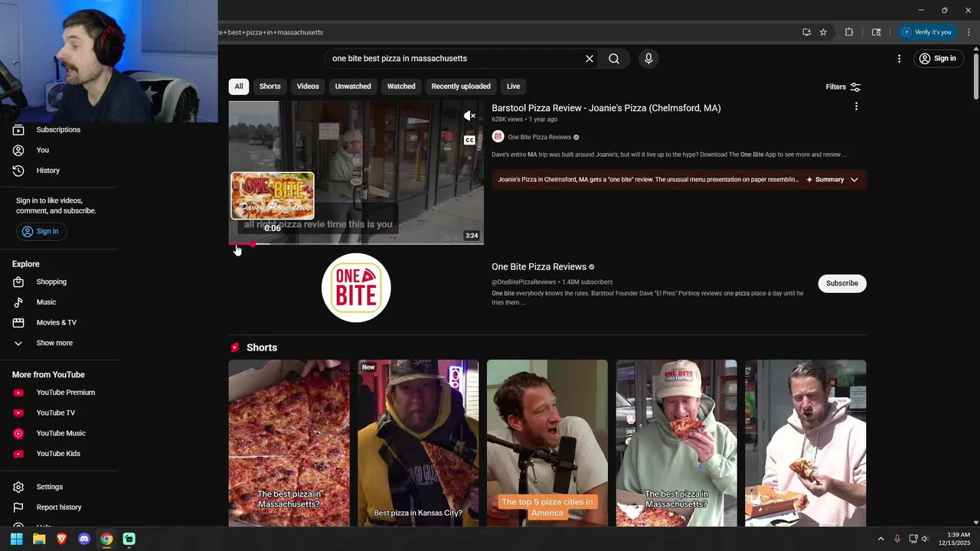Screen dimensions: 980x551
Task: Open the Subscriptions sidebar item
Action: click(x=58, y=129)
